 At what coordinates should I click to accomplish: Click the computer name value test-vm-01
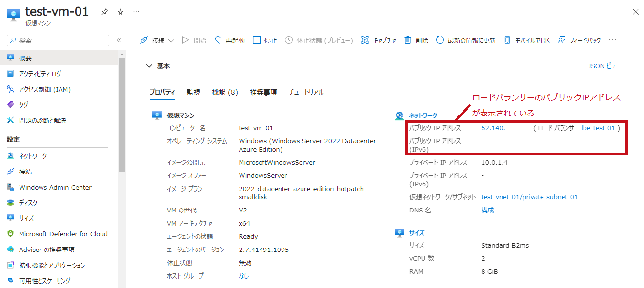pyautogui.click(x=256, y=128)
